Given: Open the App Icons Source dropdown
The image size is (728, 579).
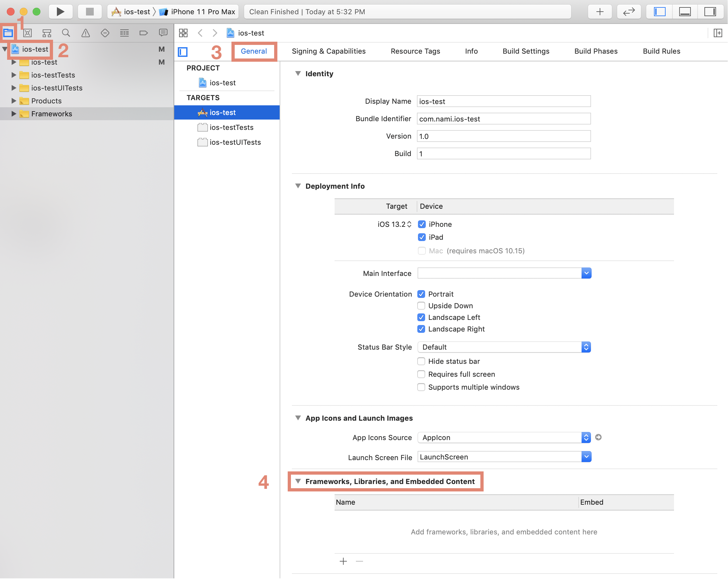Looking at the screenshot, I should click(x=504, y=437).
